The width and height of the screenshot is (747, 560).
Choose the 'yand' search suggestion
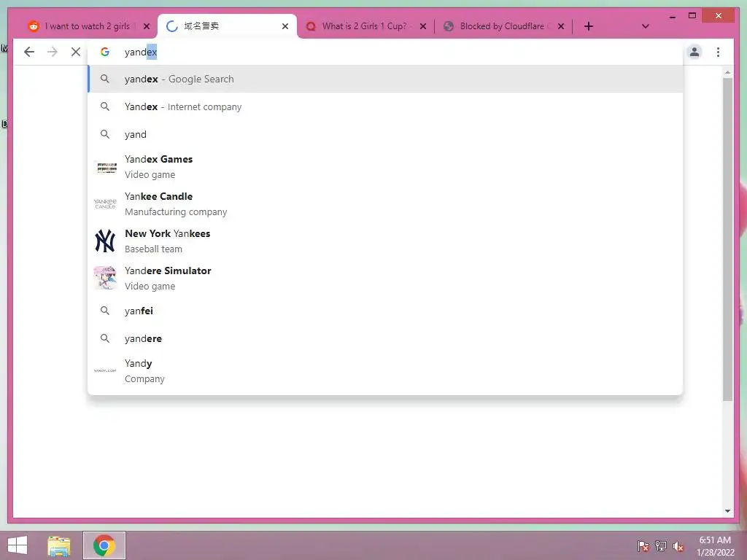(x=385, y=134)
